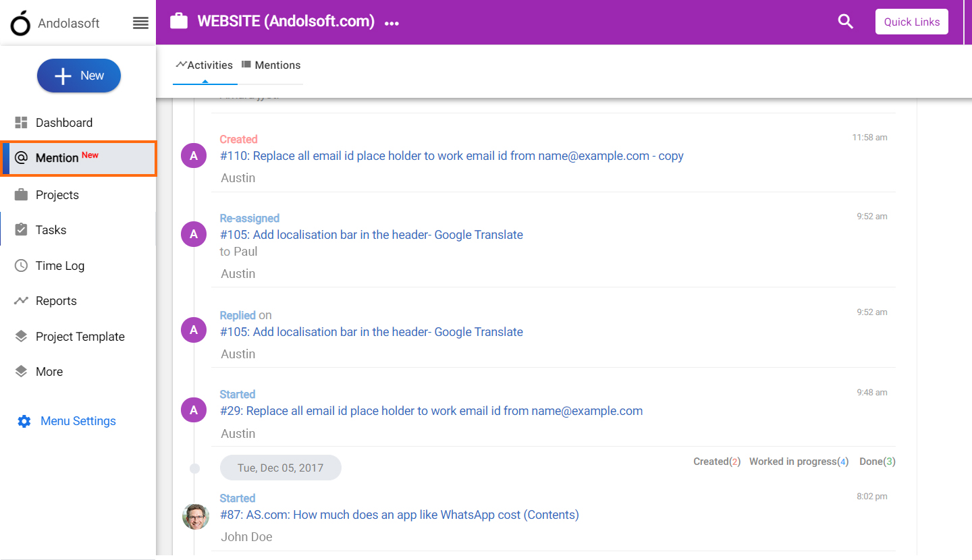The height and width of the screenshot is (560, 972).
Task: Click the John Doe name text
Action: pos(246,537)
